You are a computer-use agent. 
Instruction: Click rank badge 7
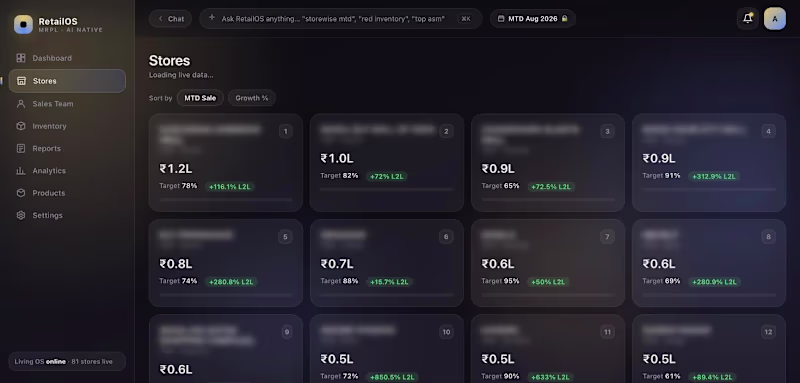click(607, 237)
